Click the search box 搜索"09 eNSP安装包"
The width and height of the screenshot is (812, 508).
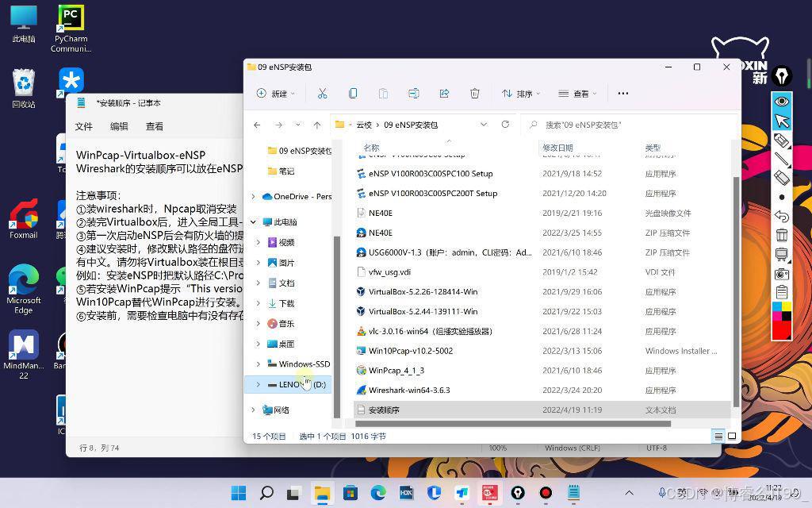pos(629,125)
